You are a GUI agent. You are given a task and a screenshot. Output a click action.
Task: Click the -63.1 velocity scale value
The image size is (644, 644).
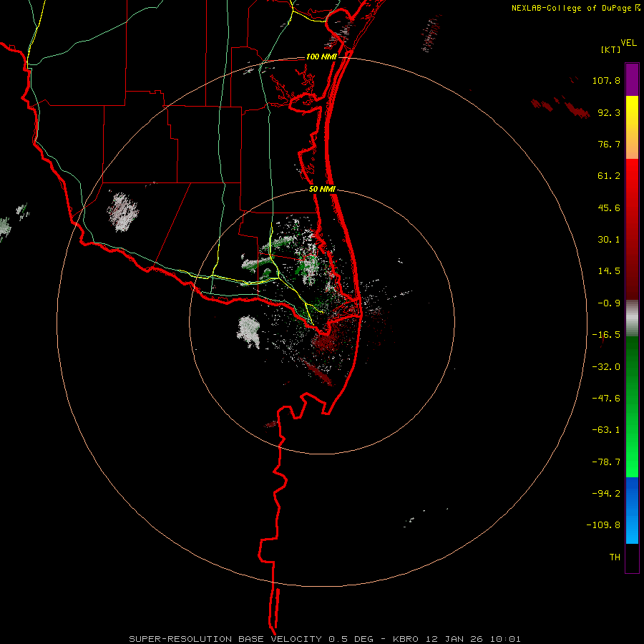tap(606, 430)
